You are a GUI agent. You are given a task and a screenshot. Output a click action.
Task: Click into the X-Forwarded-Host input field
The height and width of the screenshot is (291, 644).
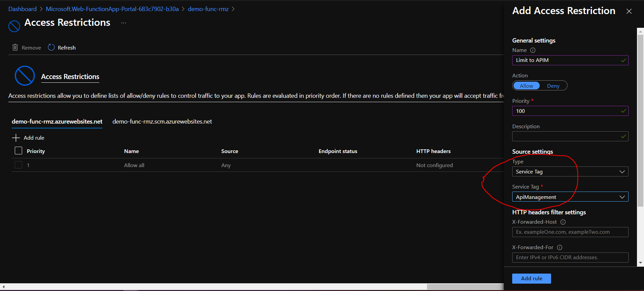570,232
